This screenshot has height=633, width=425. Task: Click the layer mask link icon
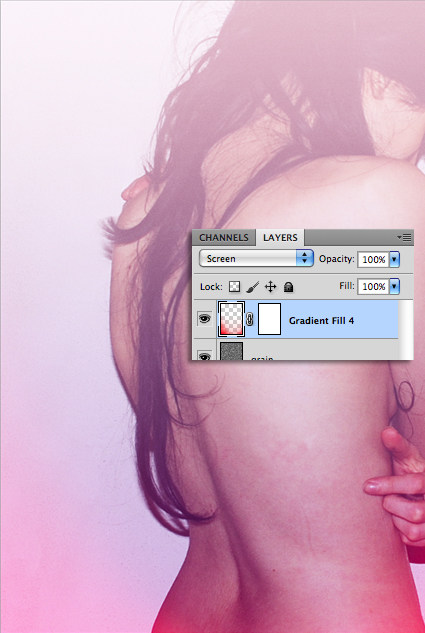[250, 319]
